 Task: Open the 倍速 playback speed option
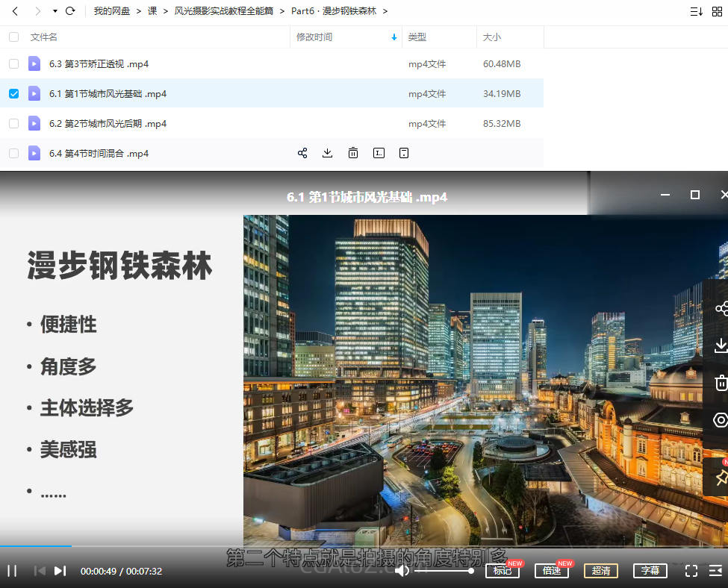551,571
